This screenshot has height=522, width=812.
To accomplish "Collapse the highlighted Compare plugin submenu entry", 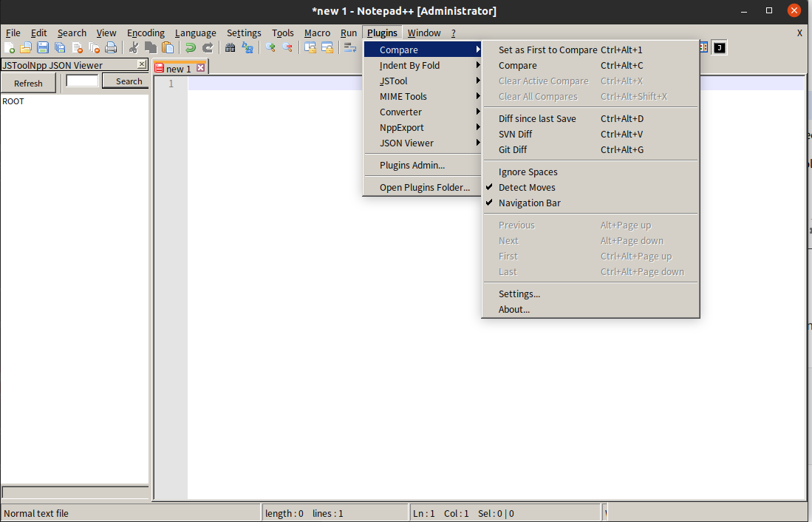I will [x=423, y=50].
